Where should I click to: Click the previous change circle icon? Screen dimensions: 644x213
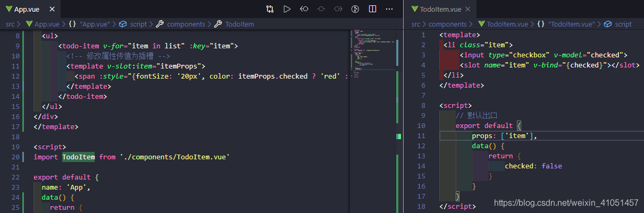coord(321,9)
